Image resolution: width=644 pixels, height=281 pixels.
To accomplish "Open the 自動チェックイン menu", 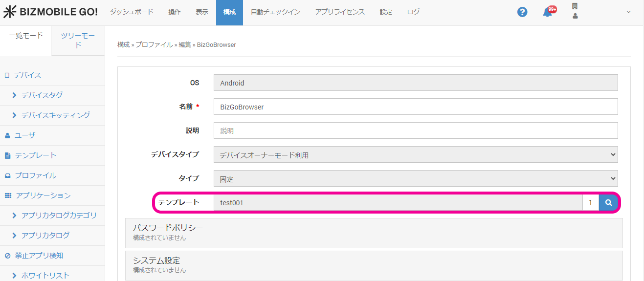I will coord(275,12).
